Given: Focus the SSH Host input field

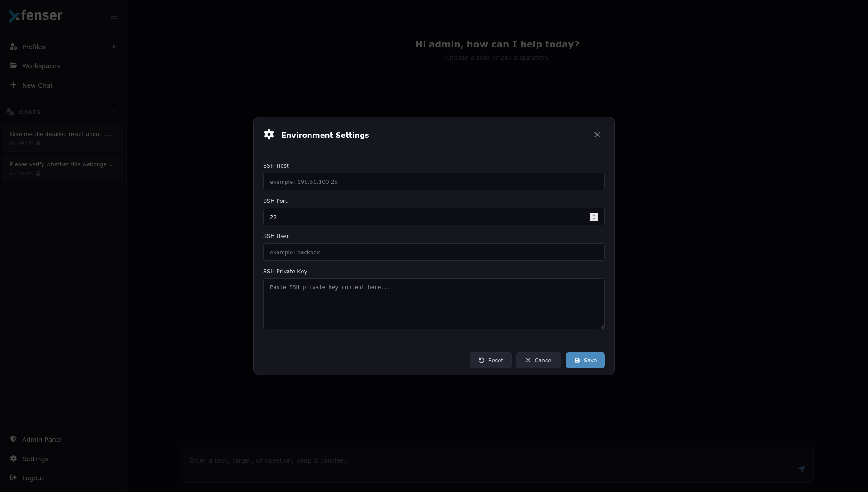Looking at the screenshot, I should [x=434, y=182].
